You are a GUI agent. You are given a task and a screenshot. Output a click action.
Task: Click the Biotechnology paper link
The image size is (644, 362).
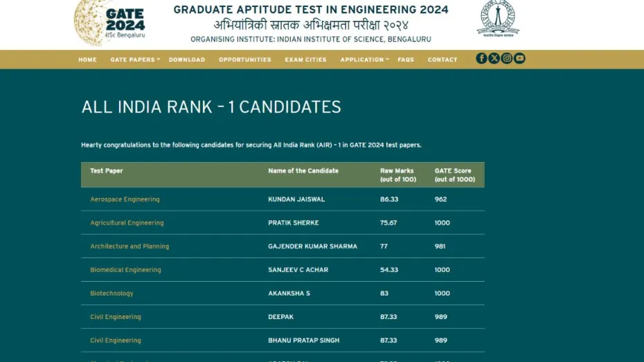[111, 293]
